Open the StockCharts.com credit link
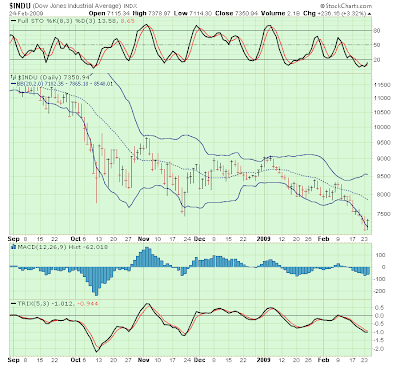 346,6
